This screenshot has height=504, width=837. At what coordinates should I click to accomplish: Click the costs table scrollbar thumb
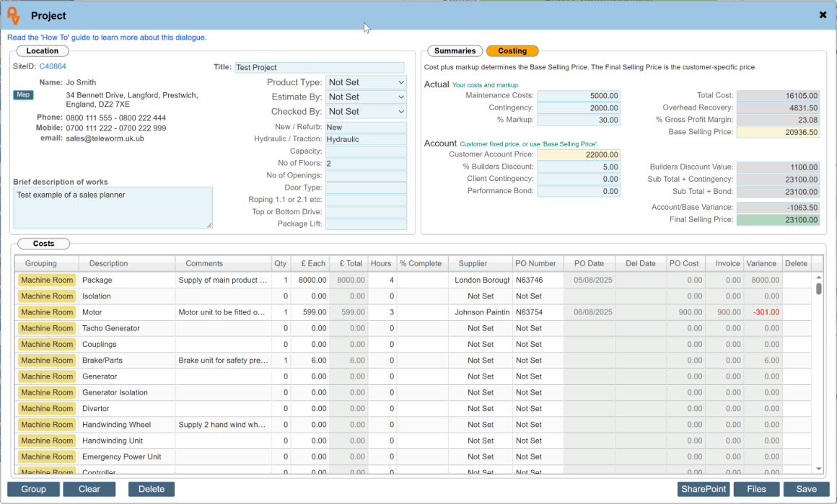click(819, 288)
